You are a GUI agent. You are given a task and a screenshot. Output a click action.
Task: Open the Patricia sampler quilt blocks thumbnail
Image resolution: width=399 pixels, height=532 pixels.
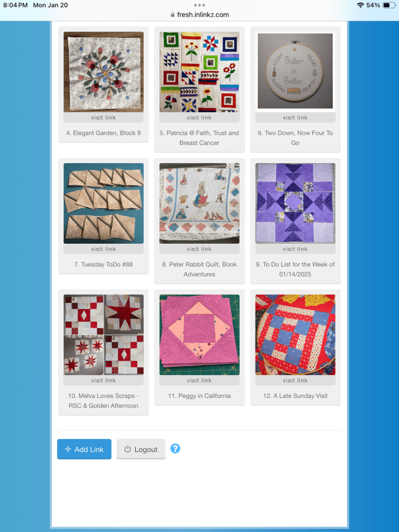click(199, 72)
